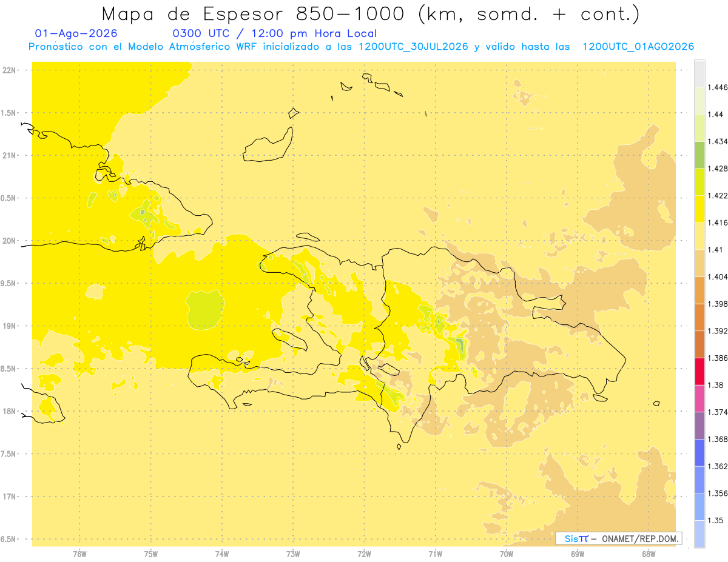The height and width of the screenshot is (562, 728).
Task: Click the 73W longitude axis label
Action: pyautogui.click(x=293, y=554)
